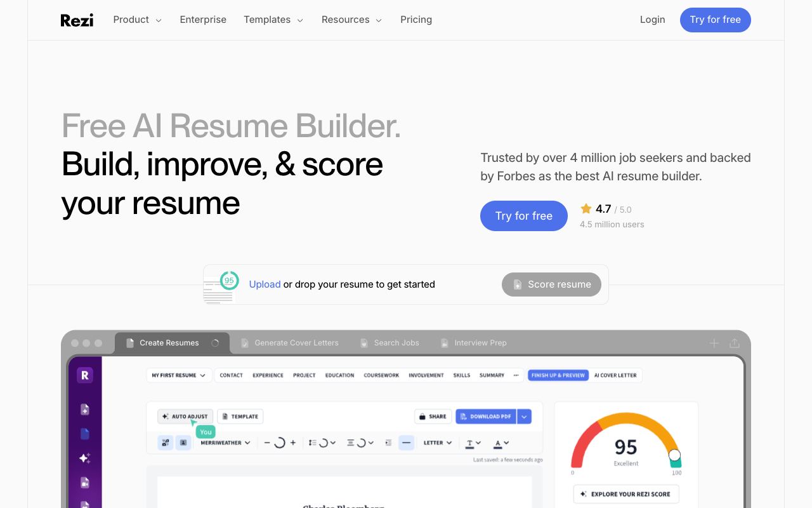Click the purple R logo in the app sidebar
812x508 pixels.
pos(84,376)
